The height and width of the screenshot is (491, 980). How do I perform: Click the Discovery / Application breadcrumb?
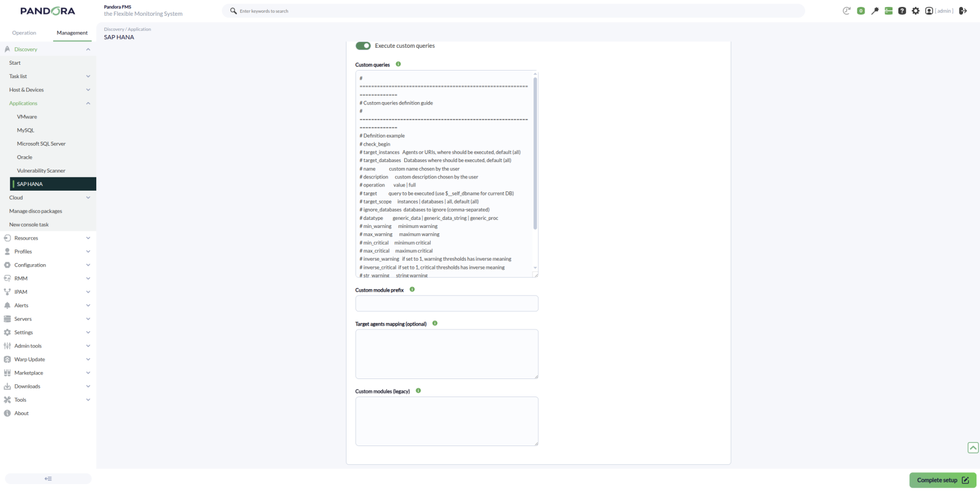coord(128,29)
